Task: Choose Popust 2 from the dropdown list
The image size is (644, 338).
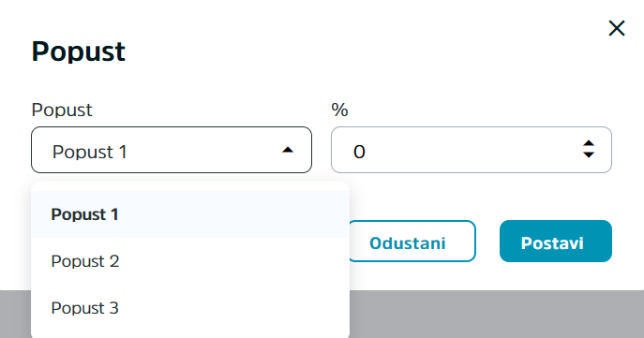Action: click(x=190, y=261)
